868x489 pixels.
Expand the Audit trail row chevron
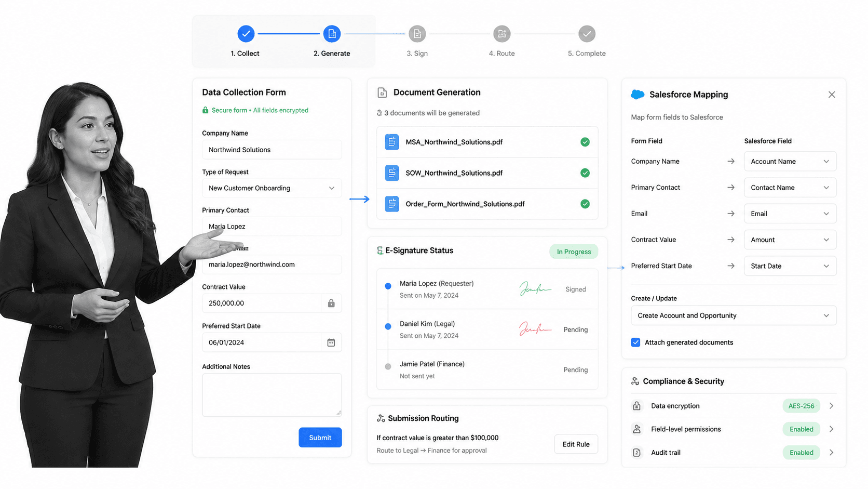(831, 453)
